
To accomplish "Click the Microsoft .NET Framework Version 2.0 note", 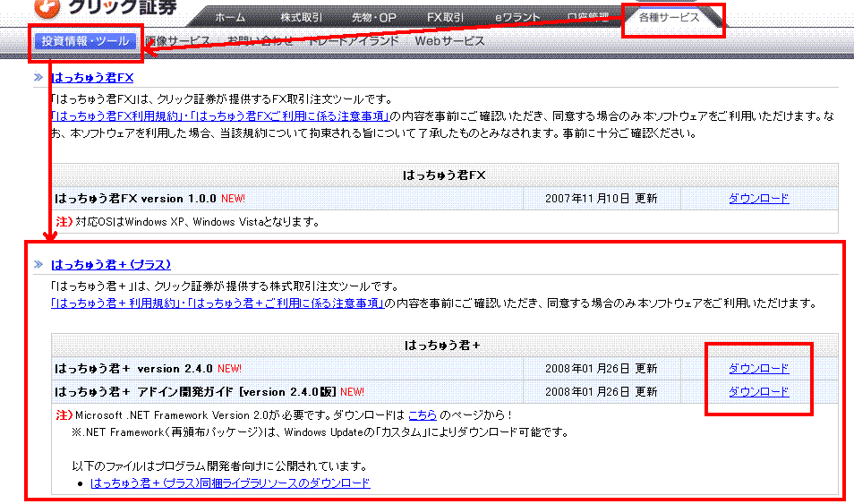I will coord(295,415).
